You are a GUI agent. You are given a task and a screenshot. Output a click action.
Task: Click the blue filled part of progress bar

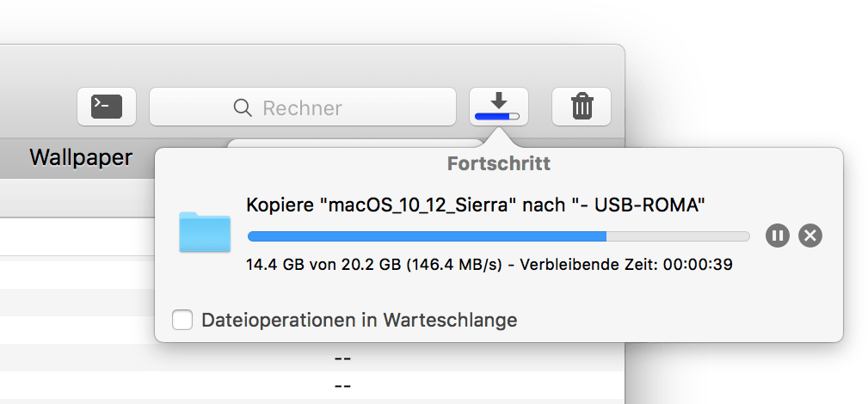tap(427, 236)
